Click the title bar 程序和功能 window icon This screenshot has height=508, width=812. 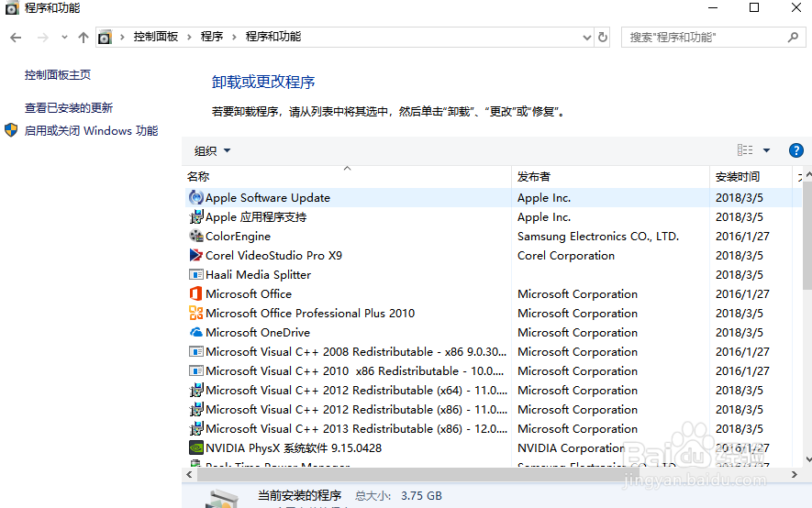[x=11, y=7]
